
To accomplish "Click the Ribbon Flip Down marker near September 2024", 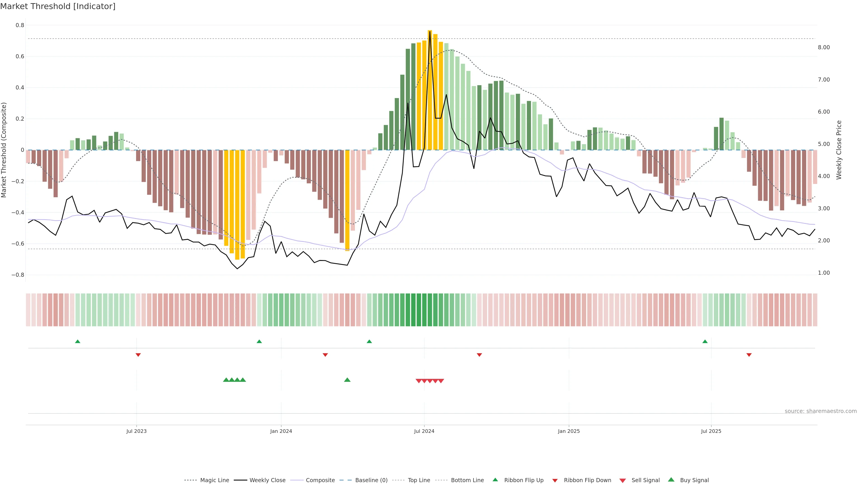I will pyautogui.click(x=479, y=355).
